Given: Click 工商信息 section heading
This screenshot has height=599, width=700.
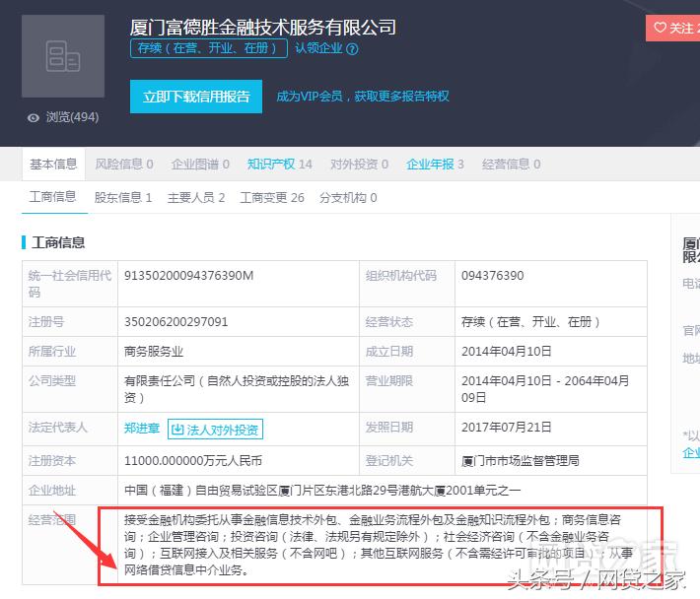Looking at the screenshot, I should point(58,242).
